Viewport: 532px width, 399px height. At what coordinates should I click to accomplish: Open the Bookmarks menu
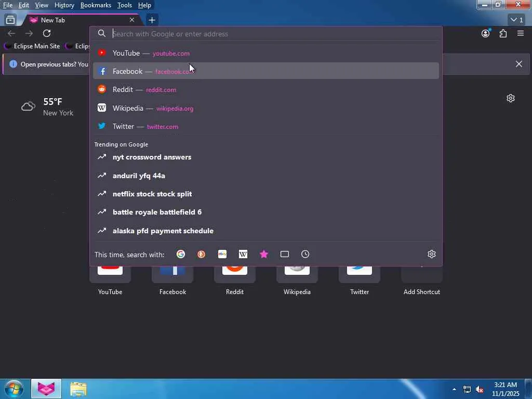click(96, 5)
